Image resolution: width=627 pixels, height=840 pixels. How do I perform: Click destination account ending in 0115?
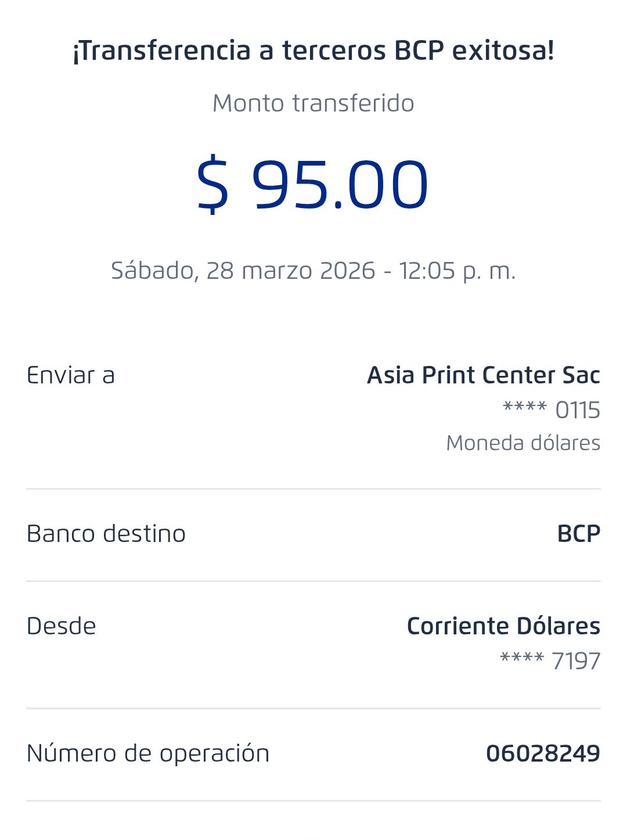click(552, 410)
